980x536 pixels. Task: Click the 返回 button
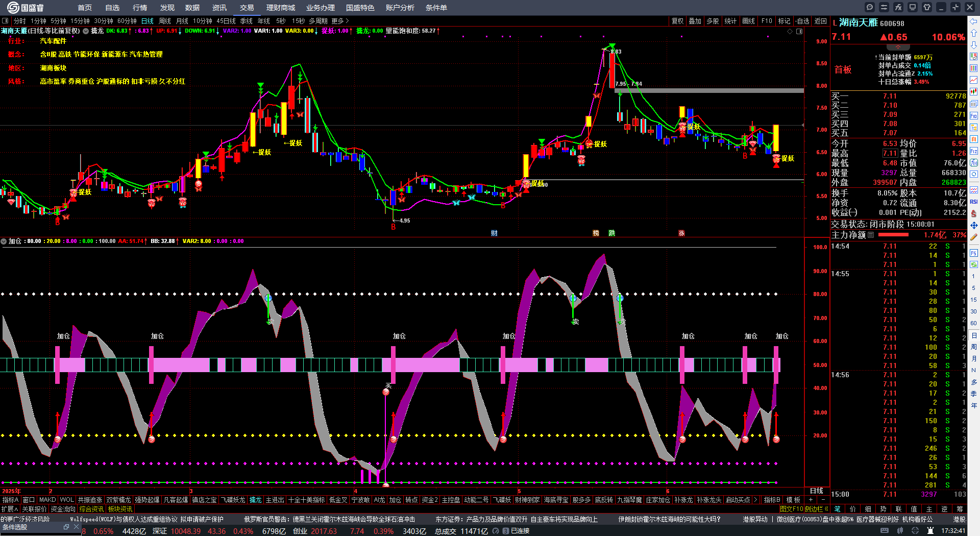point(820,21)
